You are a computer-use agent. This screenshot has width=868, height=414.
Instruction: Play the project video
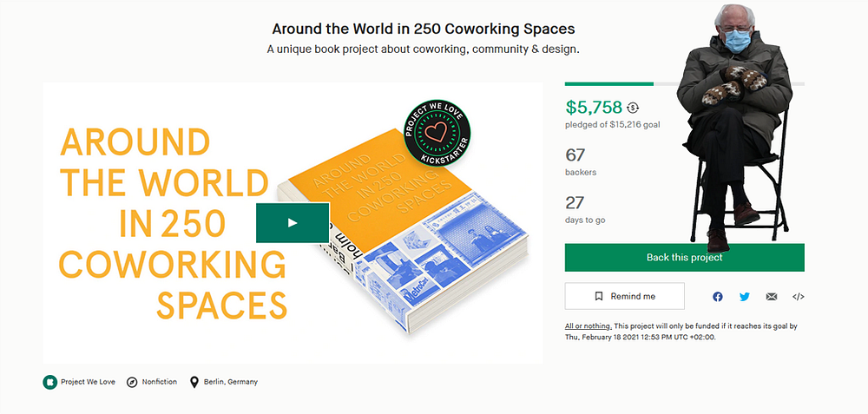293,222
